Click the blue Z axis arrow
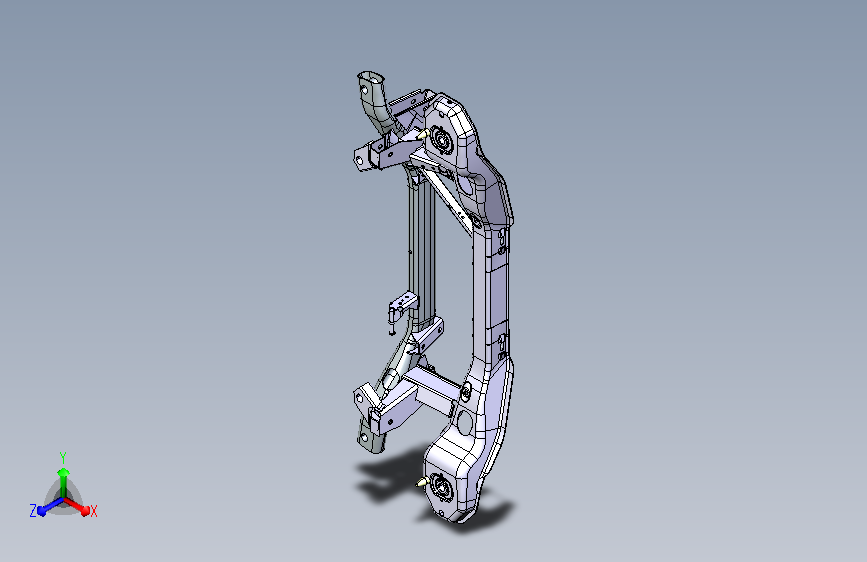Viewport: 867px width, 562px height. tap(49, 507)
